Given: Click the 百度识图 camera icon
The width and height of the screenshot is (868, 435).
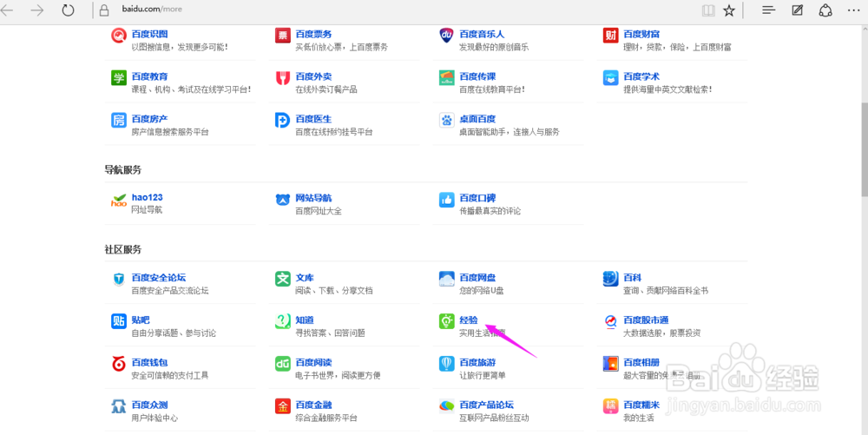Looking at the screenshot, I should click(x=118, y=36).
